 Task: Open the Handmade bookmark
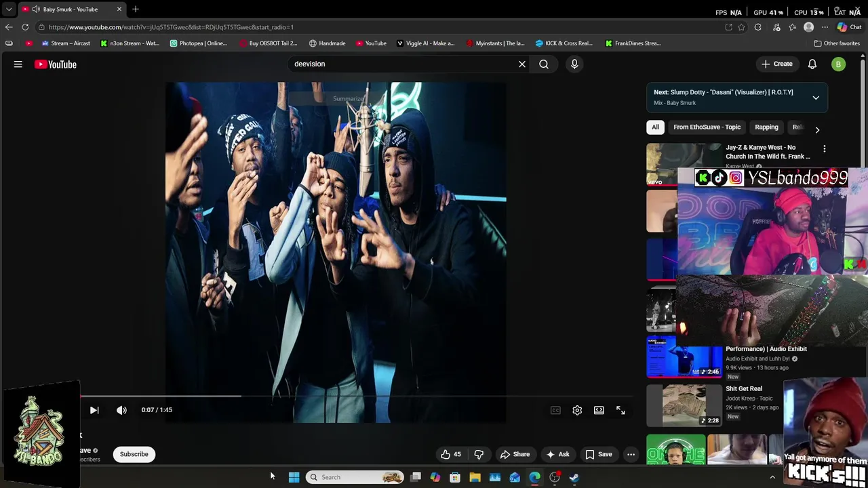(327, 43)
